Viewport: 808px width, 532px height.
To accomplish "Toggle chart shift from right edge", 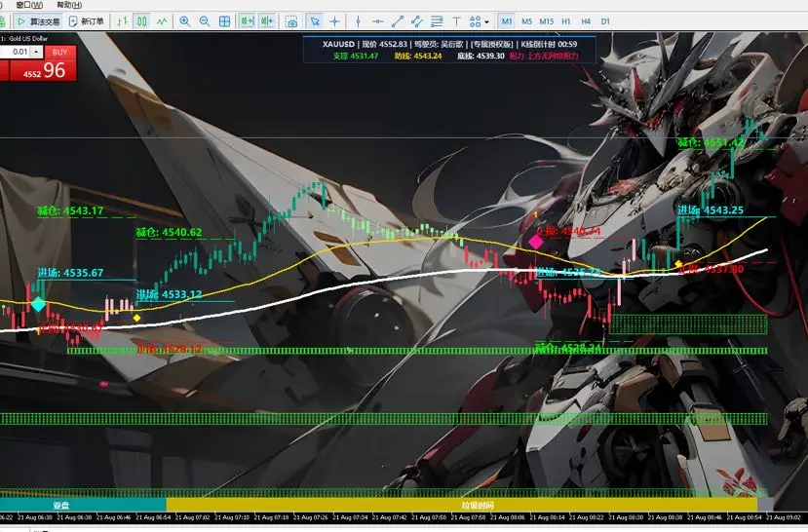I will tap(267, 21).
